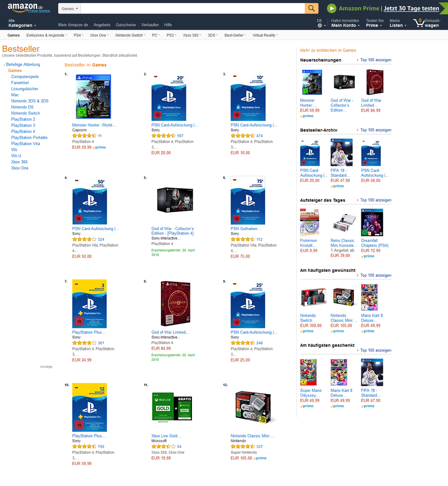Click the star rating of PSN Guthaben
This screenshot has width=448, height=486.
[243, 239]
